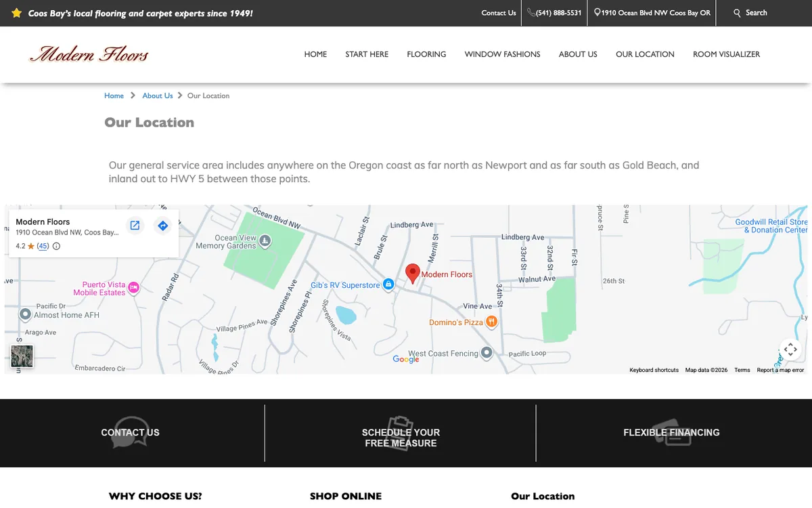
Task: Click the 'Map data ©2026' text
Action: coord(706,370)
